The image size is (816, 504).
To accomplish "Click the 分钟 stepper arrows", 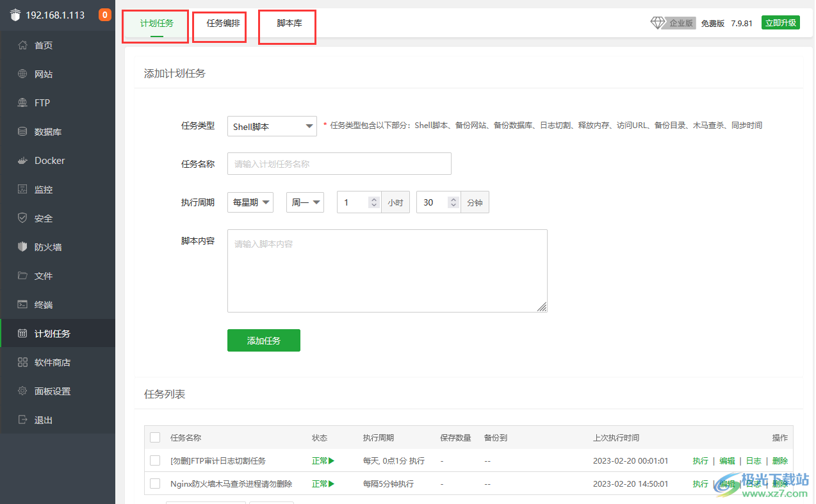I will click(x=453, y=202).
